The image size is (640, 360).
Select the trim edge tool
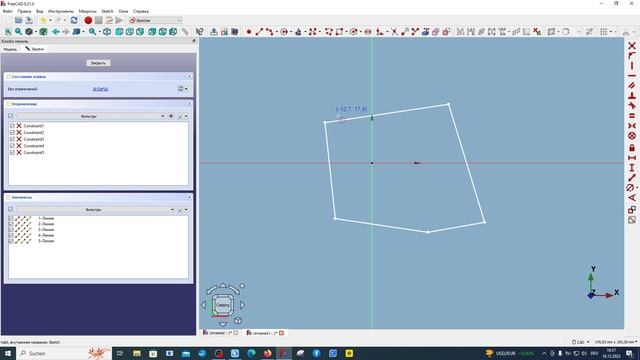point(394,32)
